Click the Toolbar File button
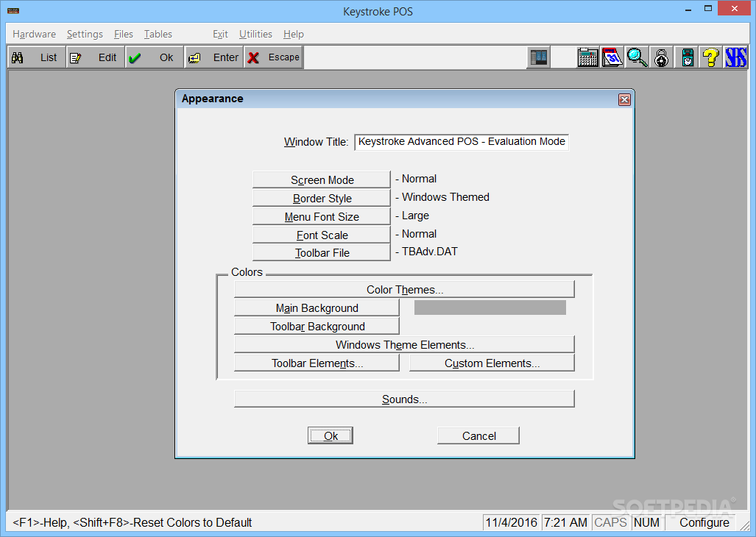Screen dimensions: 756x537 (x=322, y=252)
